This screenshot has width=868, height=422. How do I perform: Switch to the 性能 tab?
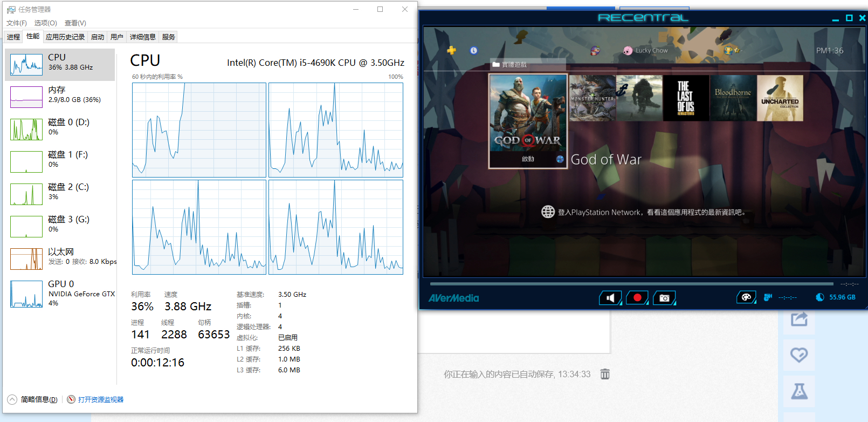pyautogui.click(x=33, y=36)
